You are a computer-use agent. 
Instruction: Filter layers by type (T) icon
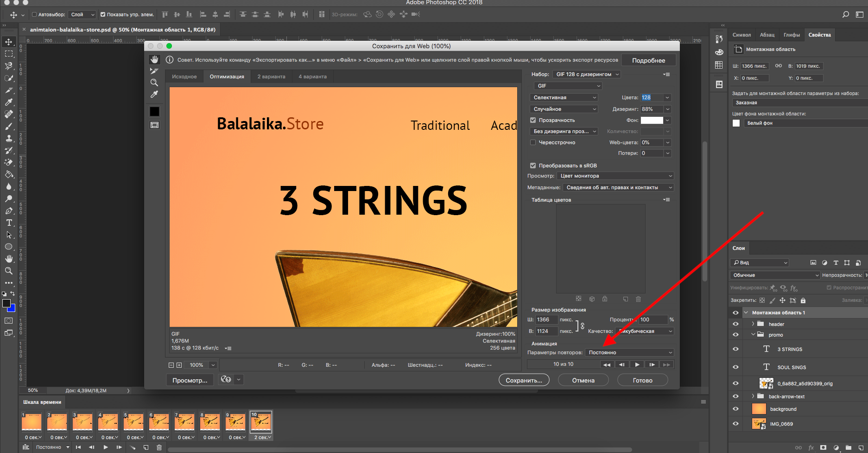click(836, 262)
